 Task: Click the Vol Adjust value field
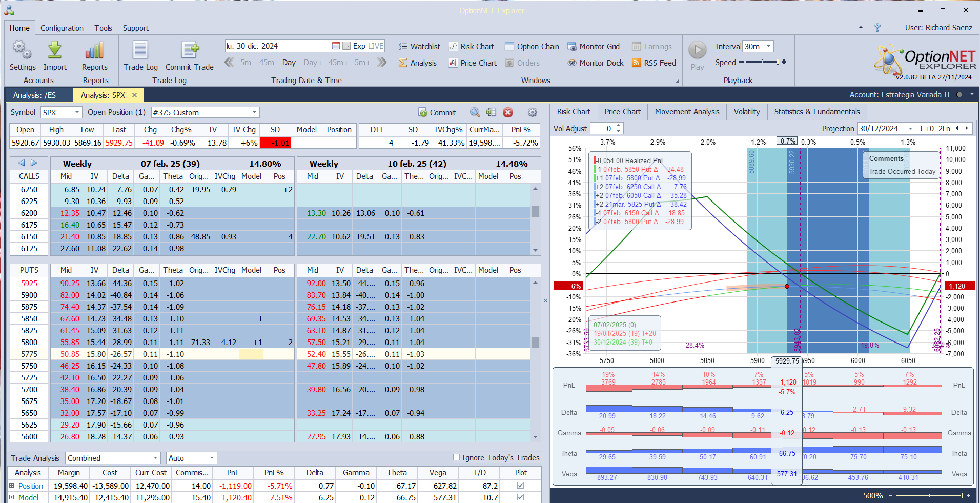tap(603, 129)
